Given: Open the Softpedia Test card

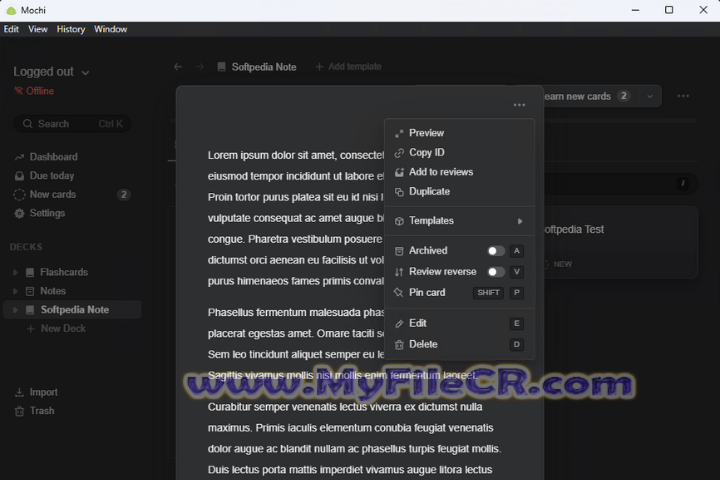Looking at the screenshot, I should pos(620,242).
